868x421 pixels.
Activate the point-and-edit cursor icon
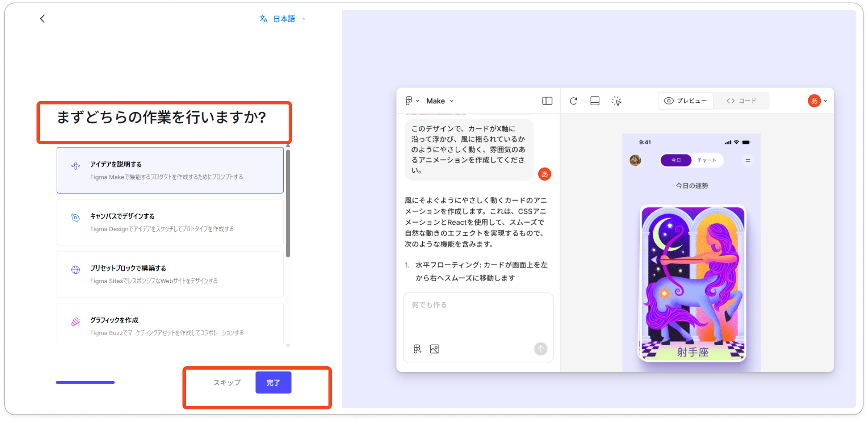point(616,101)
